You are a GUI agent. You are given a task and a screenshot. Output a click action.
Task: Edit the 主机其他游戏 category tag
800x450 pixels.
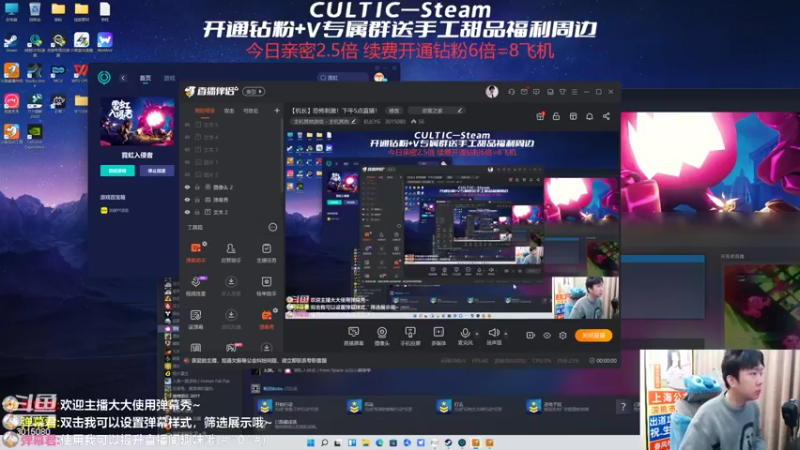(324, 121)
